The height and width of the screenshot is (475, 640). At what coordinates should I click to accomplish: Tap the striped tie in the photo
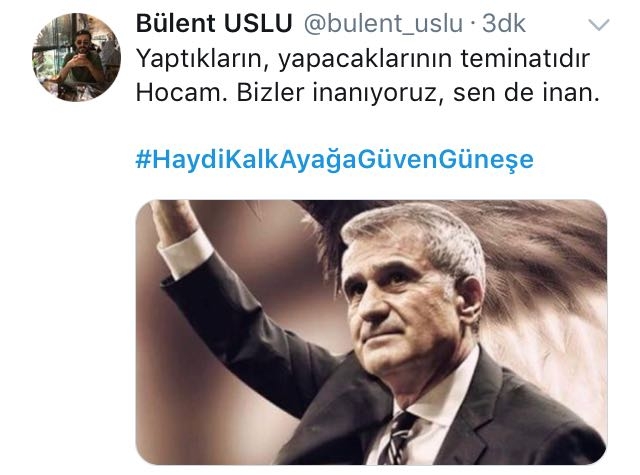tap(396, 439)
